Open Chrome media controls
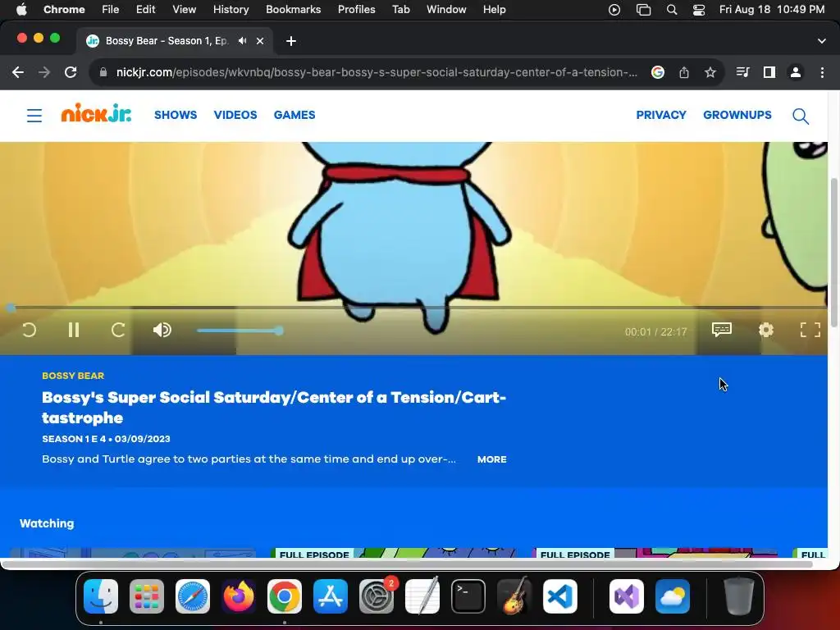 (742, 72)
